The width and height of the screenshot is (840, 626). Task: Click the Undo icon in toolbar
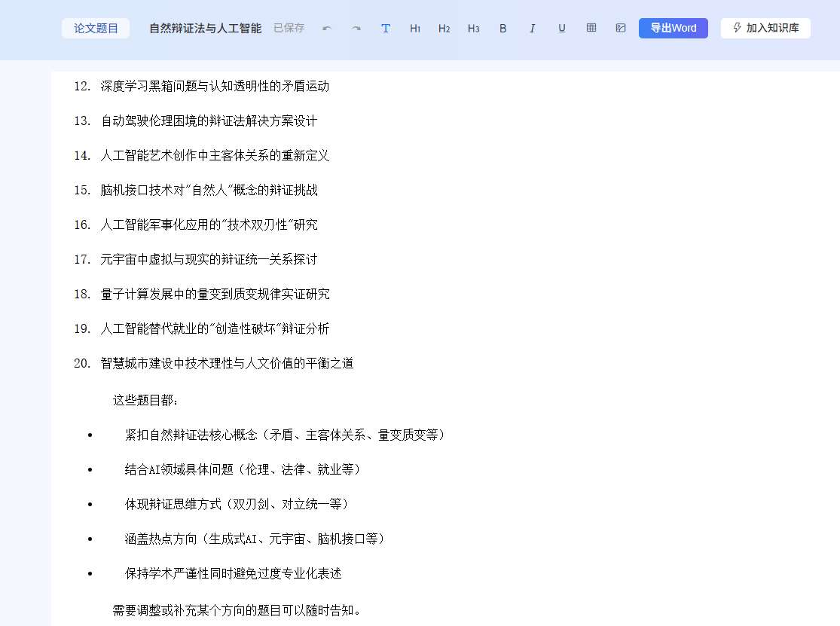coord(326,28)
